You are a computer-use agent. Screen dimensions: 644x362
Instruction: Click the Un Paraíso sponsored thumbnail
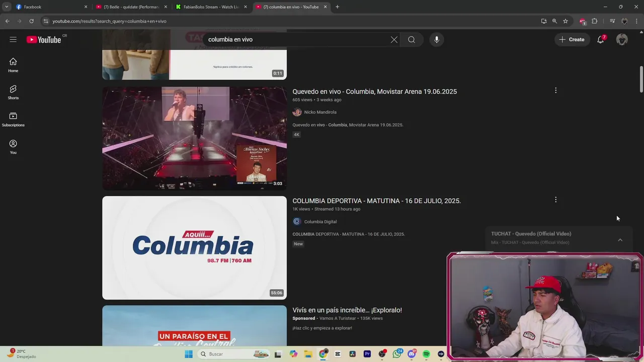click(194, 326)
